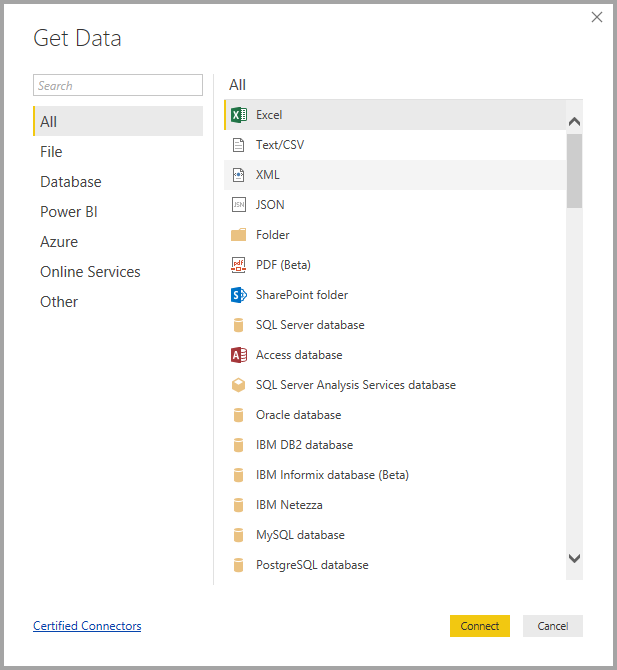Select the "Access database" text label
Image resolution: width=617 pixels, height=670 pixels.
coord(299,355)
